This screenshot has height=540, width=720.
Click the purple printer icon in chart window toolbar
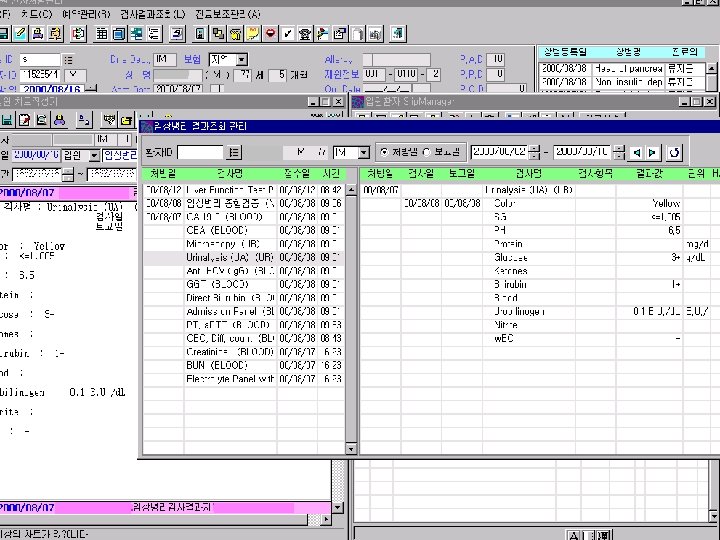coord(60,120)
